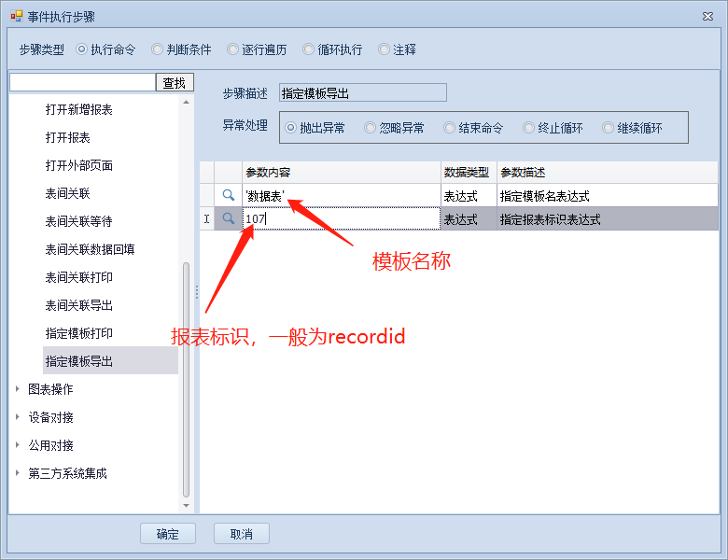This screenshot has height=560, width=728.
Task: Expand the 图表操作 tree node
Action: click(18, 389)
